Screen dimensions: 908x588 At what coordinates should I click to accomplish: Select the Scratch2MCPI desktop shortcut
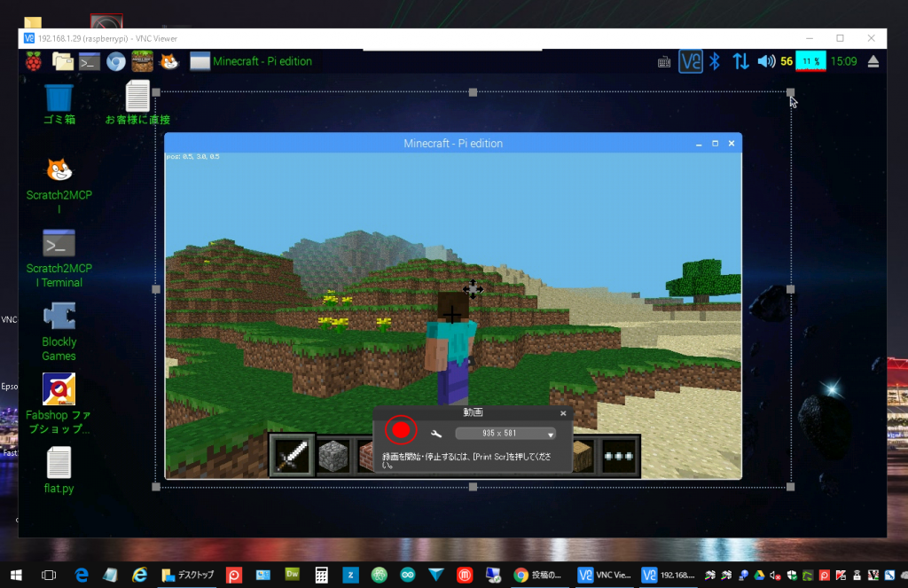coord(59,185)
